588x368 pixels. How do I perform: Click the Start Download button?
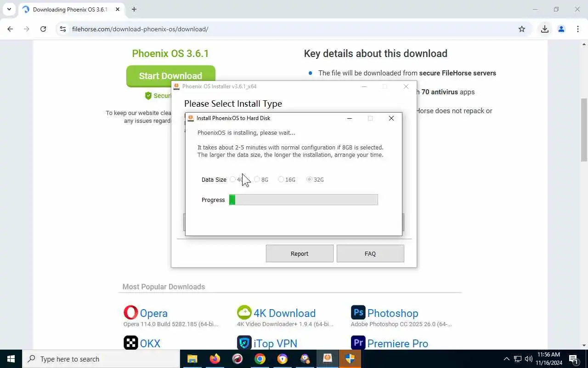(x=170, y=76)
